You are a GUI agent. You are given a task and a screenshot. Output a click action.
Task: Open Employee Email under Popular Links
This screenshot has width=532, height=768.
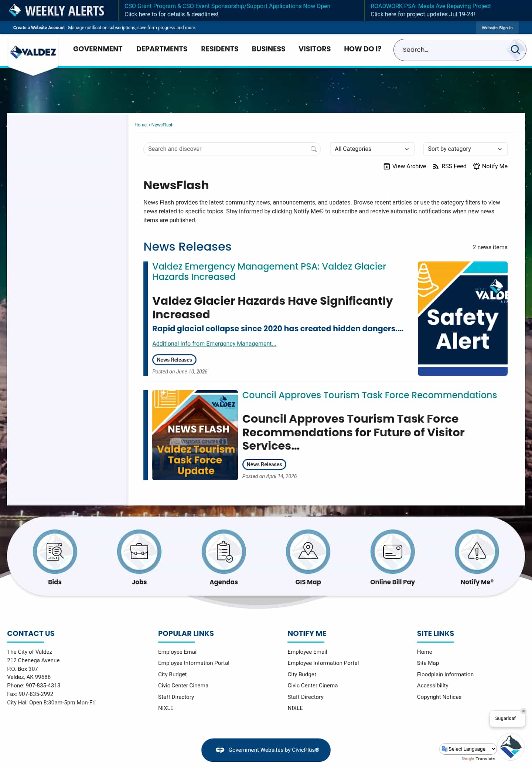tap(178, 652)
